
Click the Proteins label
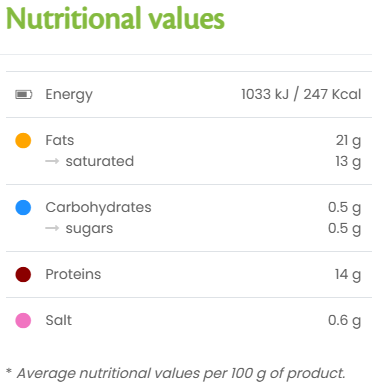coord(73,274)
